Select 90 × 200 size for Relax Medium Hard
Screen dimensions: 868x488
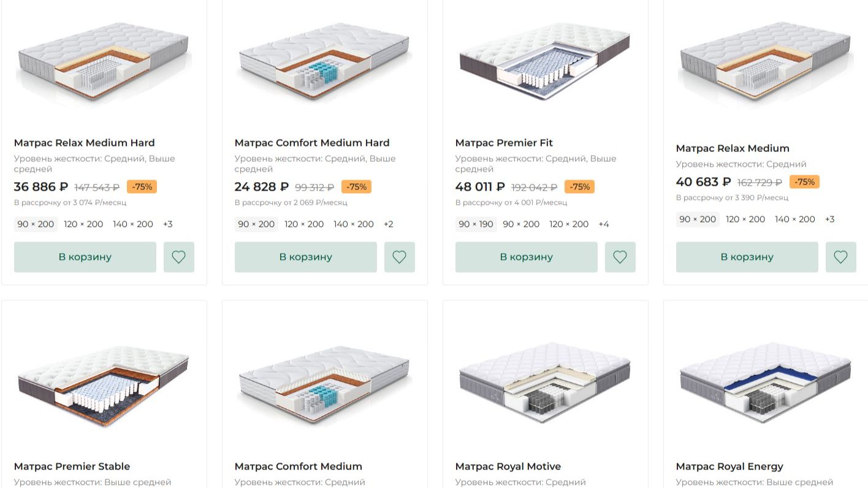pos(36,224)
